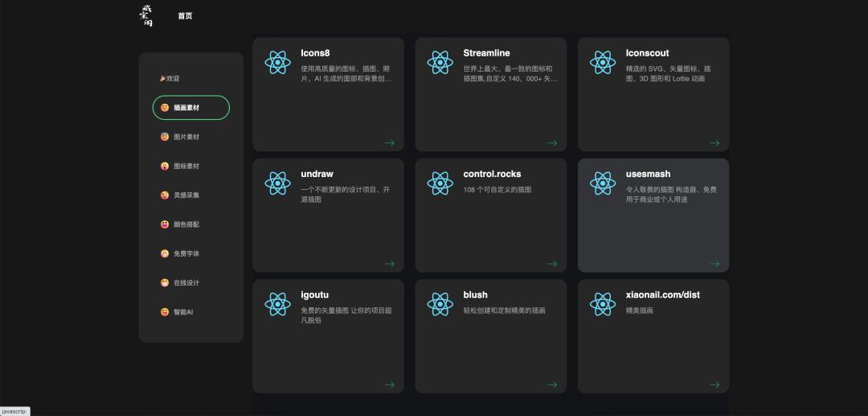Open the Icons8 title link
868x416 pixels.
[x=315, y=53]
